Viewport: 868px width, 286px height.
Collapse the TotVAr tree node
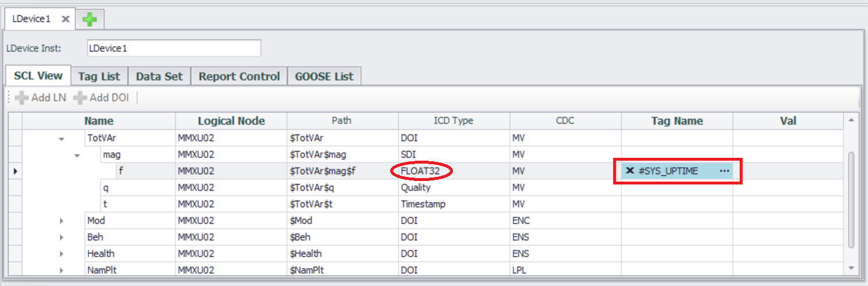61,139
